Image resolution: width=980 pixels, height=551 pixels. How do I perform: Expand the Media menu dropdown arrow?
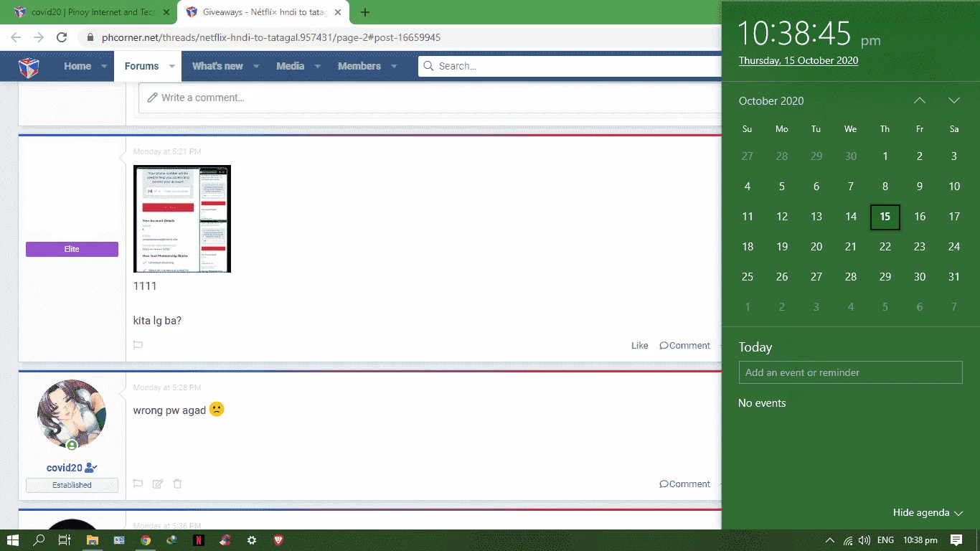pos(318,66)
